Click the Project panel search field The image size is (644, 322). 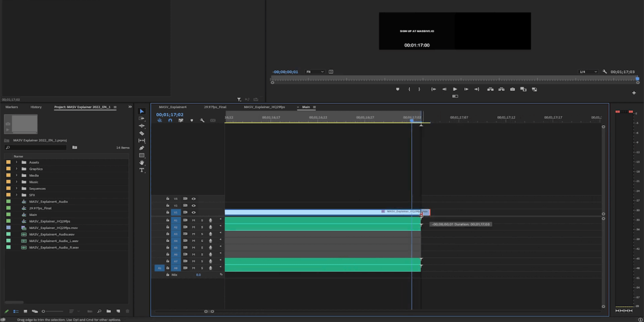tap(35, 147)
